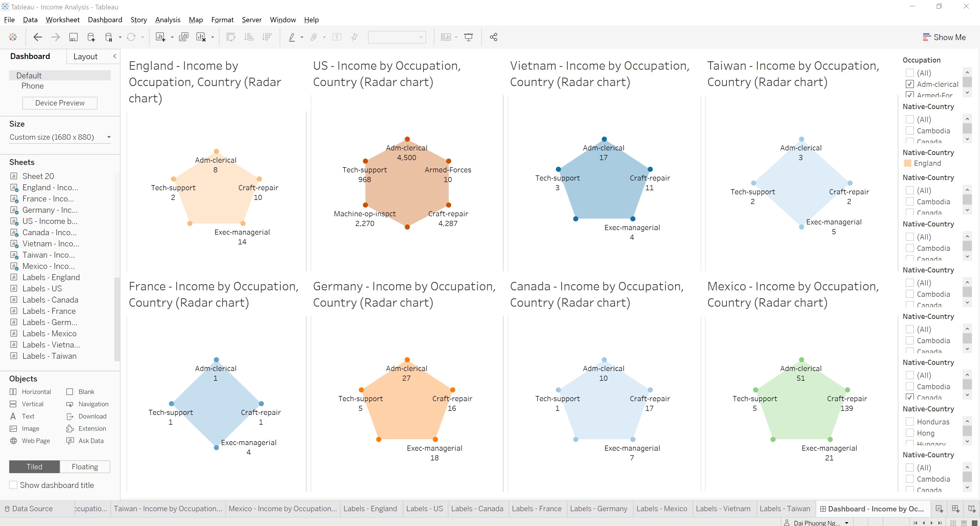Select the Web Page object icon

[x=14, y=440]
